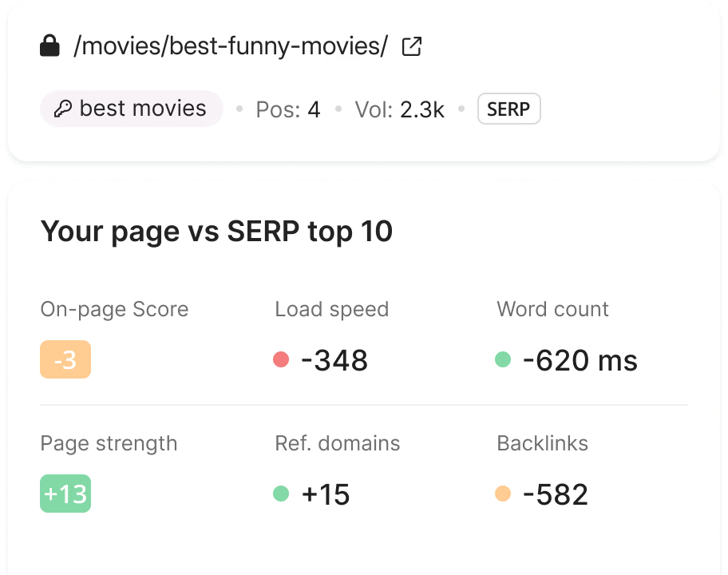Click the green dot beside Word count value

tap(504, 360)
